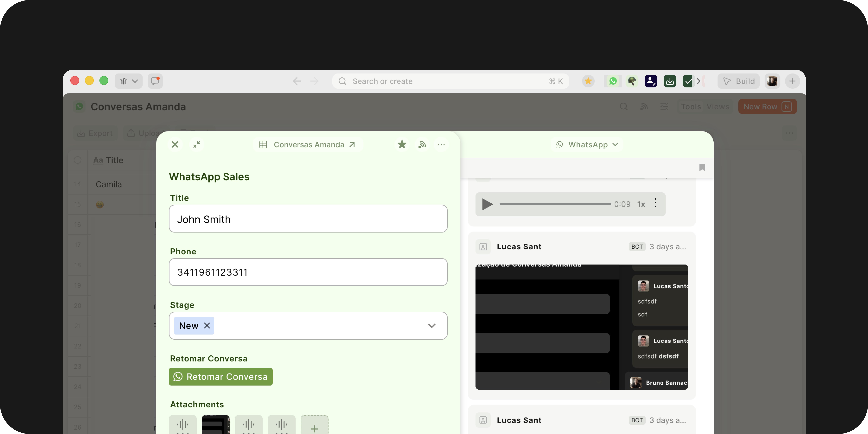Collapse the record detail panel
Image resolution: width=868 pixels, height=434 pixels.
click(x=197, y=144)
